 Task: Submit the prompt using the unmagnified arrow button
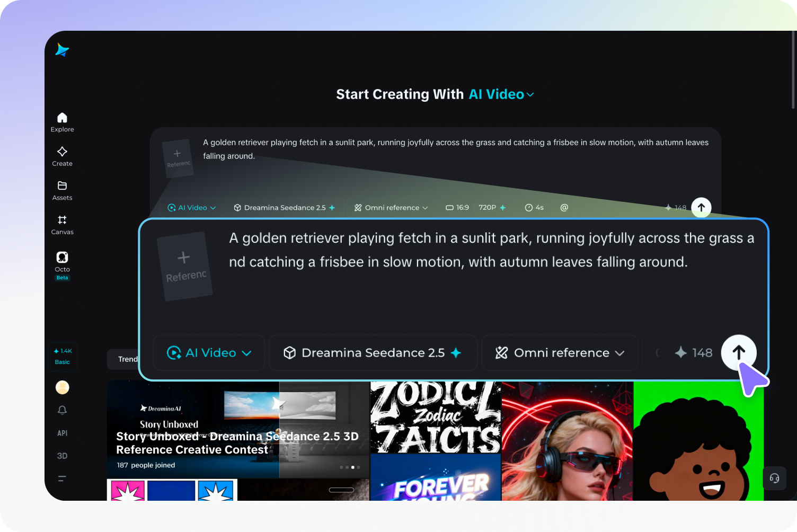click(x=701, y=208)
